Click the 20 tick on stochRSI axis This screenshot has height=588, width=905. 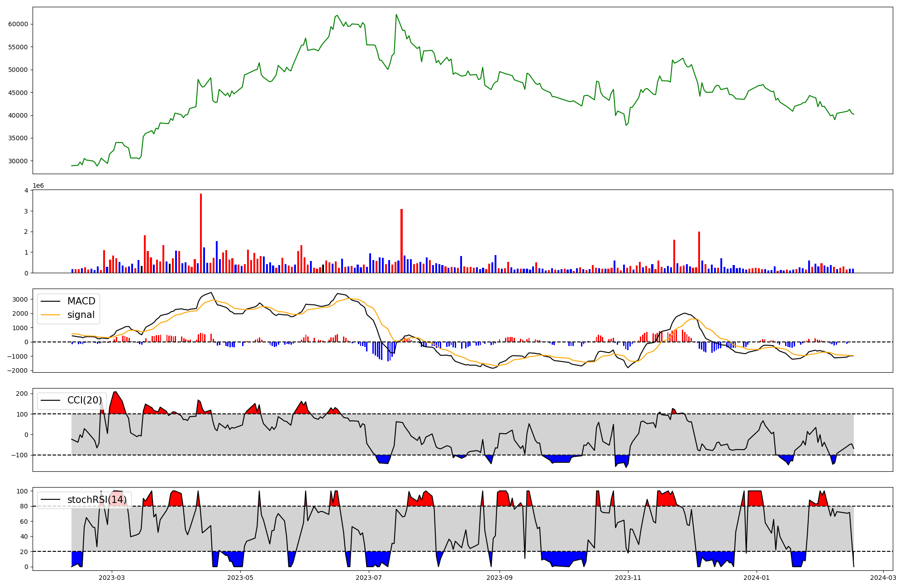(24, 552)
